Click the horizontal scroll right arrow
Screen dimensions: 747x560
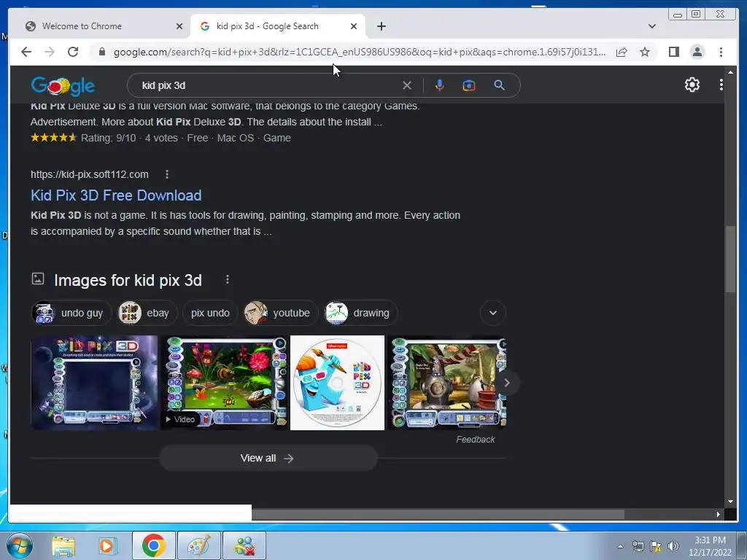click(719, 514)
